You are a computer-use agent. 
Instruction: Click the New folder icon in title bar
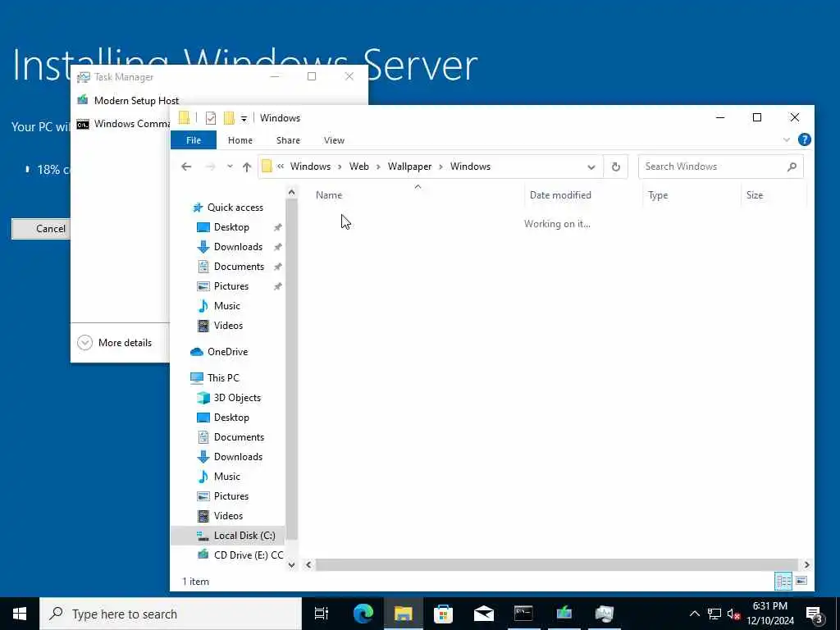[230, 118]
